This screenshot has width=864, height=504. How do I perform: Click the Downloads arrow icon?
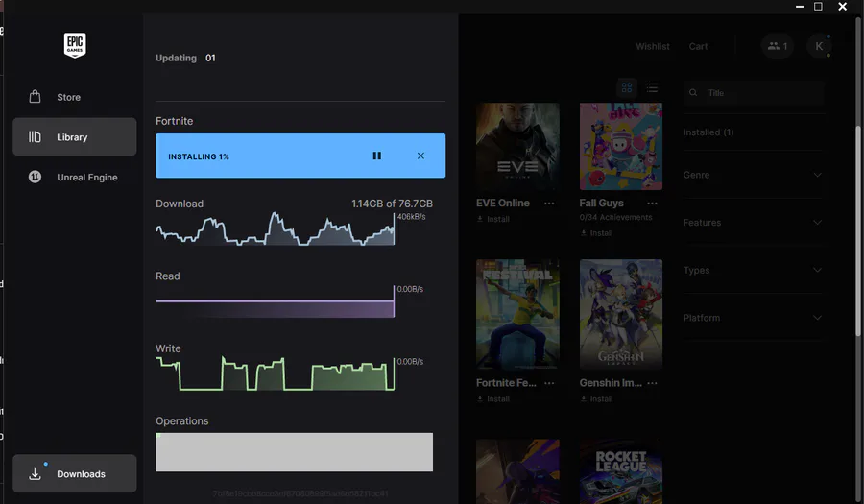click(35, 473)
